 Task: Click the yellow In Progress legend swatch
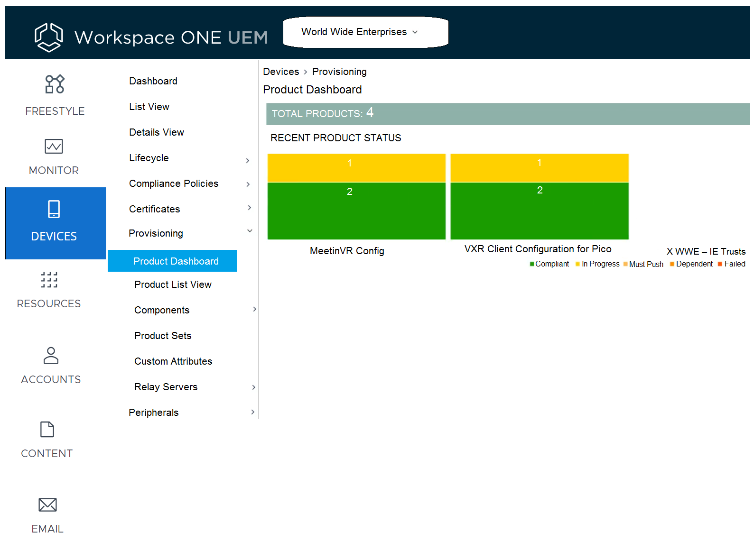click(x=577, y=264)
